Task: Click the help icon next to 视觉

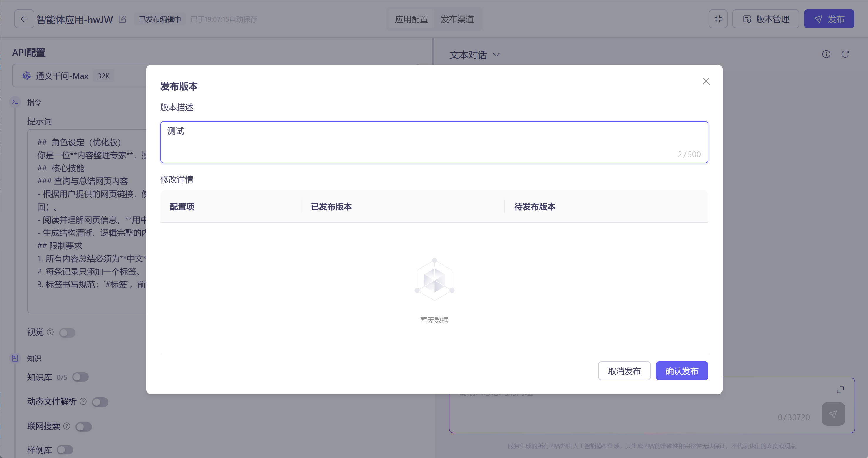Action: point(50,332)
